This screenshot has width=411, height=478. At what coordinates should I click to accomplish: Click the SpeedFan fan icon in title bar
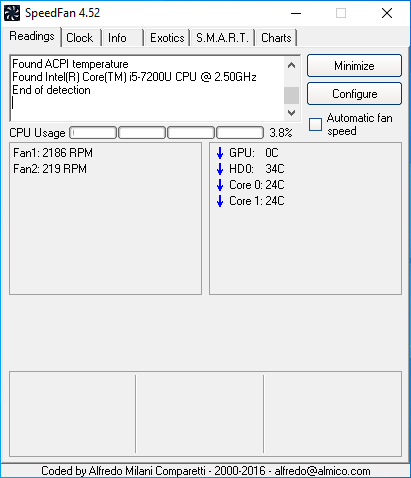(x=12, y=13)
